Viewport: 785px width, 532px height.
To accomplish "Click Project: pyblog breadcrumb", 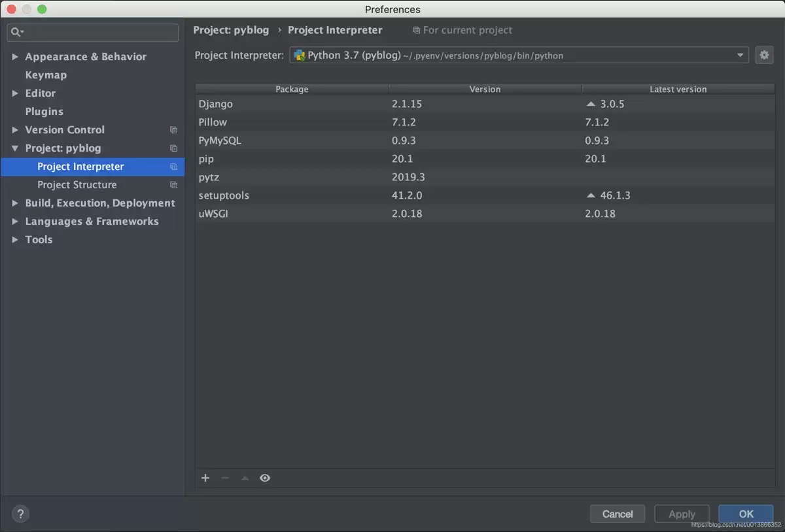I will tap(231, 30).
